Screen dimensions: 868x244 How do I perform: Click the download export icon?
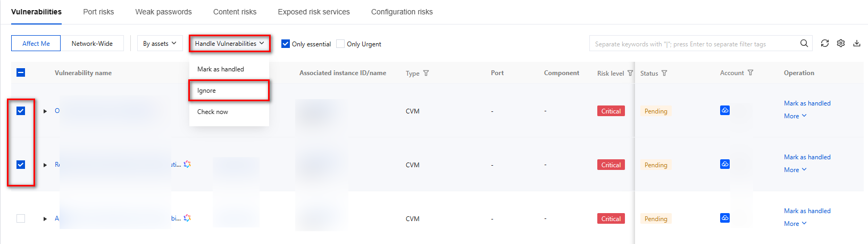tap(857, 44)
